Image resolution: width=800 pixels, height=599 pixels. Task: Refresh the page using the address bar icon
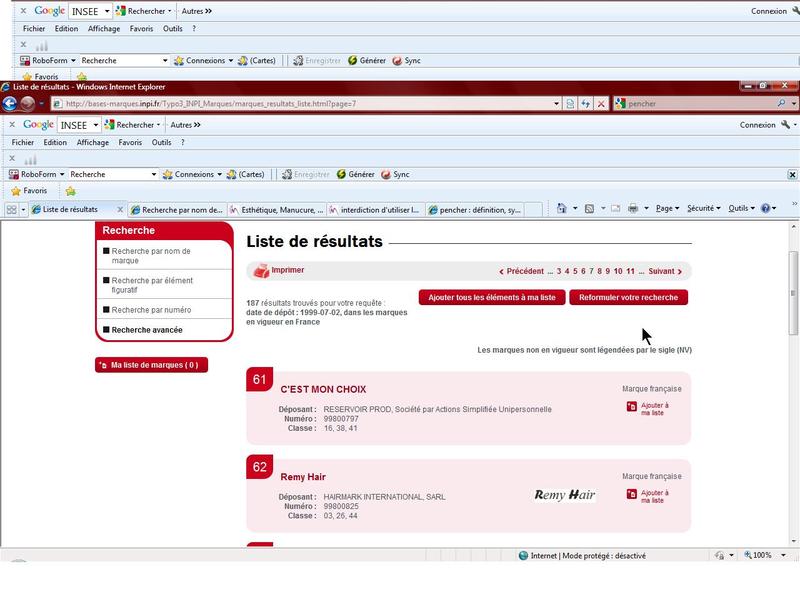(x=584, y=103)
